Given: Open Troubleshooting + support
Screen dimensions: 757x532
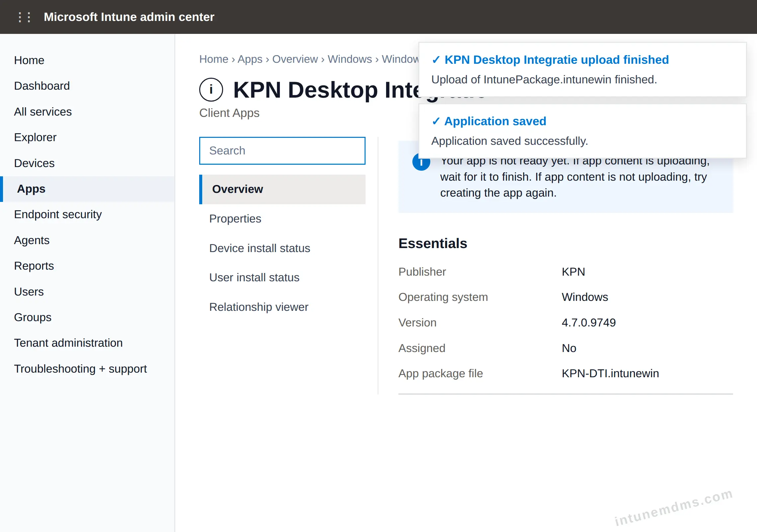Looking at the screenshot, I should (88, 369).
